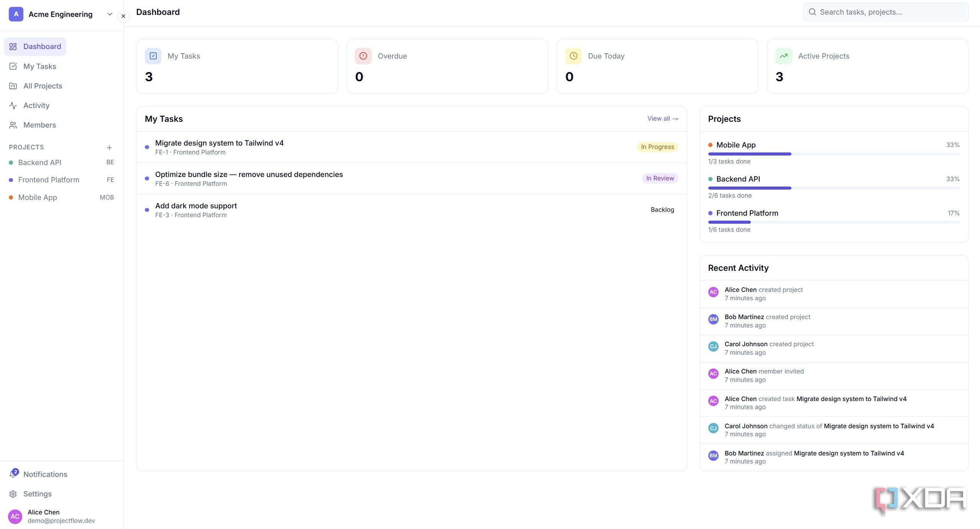Click AC avatar beside 'created task' activity
The width and height of the screenshot is (980, 529).
pos(713,401)
